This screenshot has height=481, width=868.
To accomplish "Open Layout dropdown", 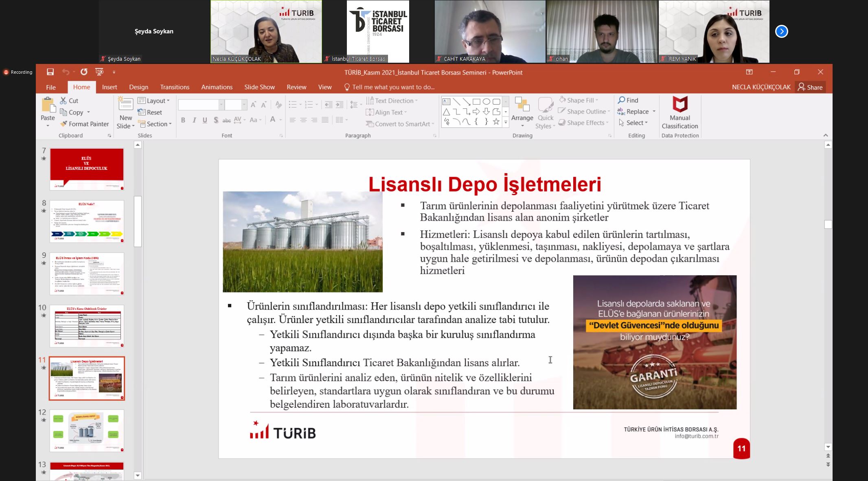I will pyautogui.click(x=154, y=101).
